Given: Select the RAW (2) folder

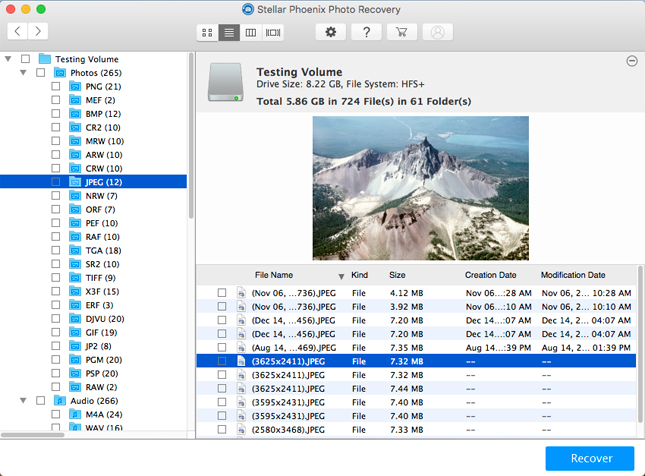Looking at the screenshot, I should [101, 387].
